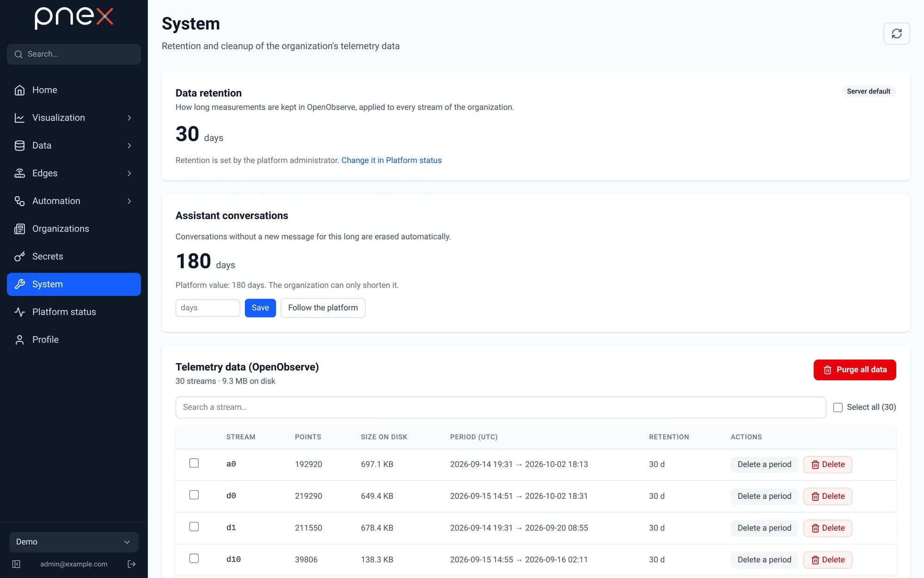Click the Home house icon in sidebar
The height and width of the screenshot is (578, 924).
pos(19,90)
